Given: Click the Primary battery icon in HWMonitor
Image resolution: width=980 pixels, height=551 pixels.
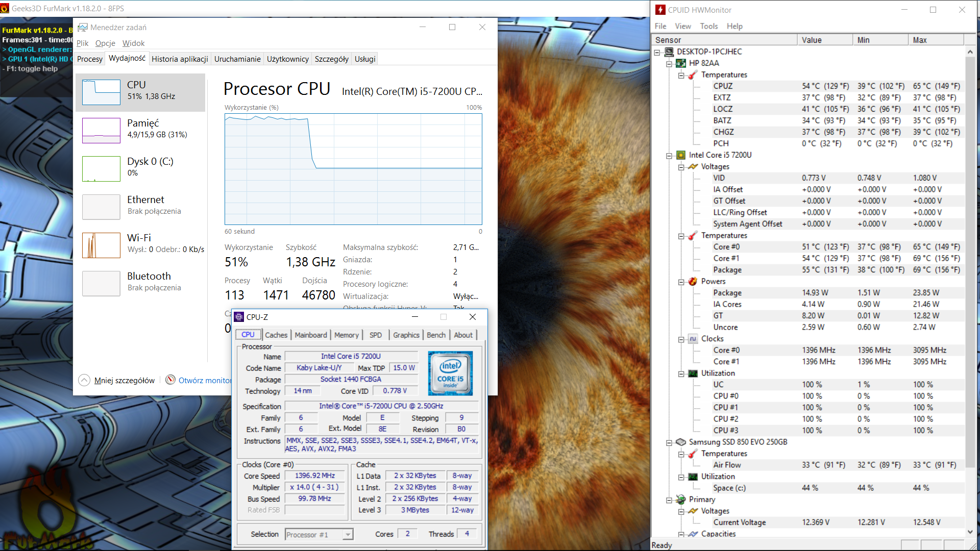Looking at the screenshot, I should pyautogui.click(x=681, y=499).
